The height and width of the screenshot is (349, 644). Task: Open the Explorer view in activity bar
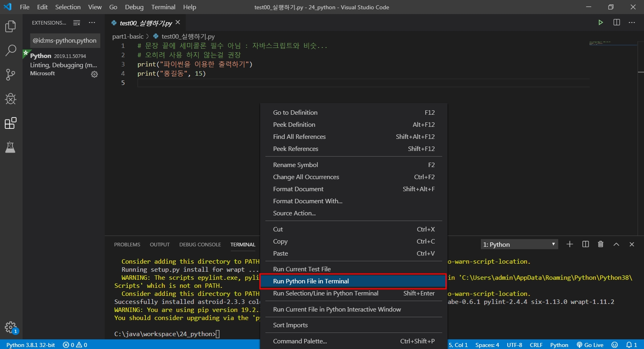click(10, 27)
